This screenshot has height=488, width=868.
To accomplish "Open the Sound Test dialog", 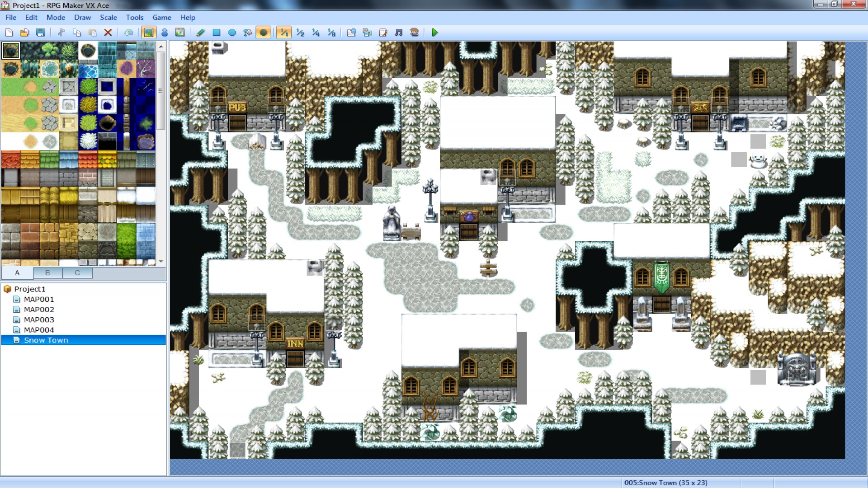I will 398,33.
